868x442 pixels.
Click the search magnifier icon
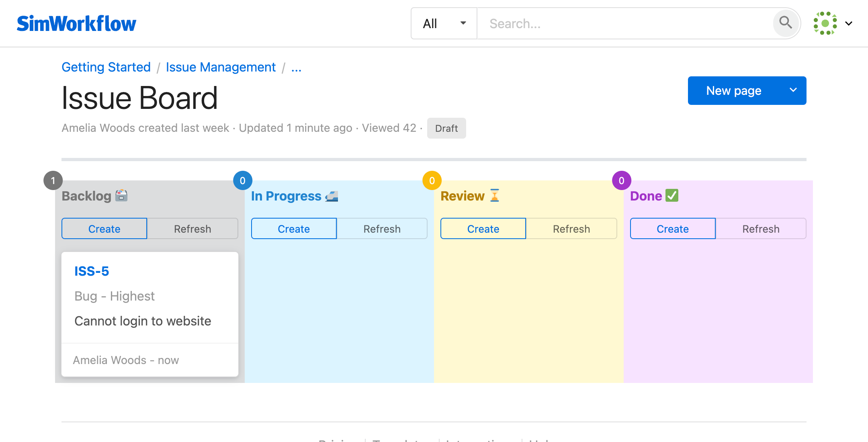click(786, 23)
